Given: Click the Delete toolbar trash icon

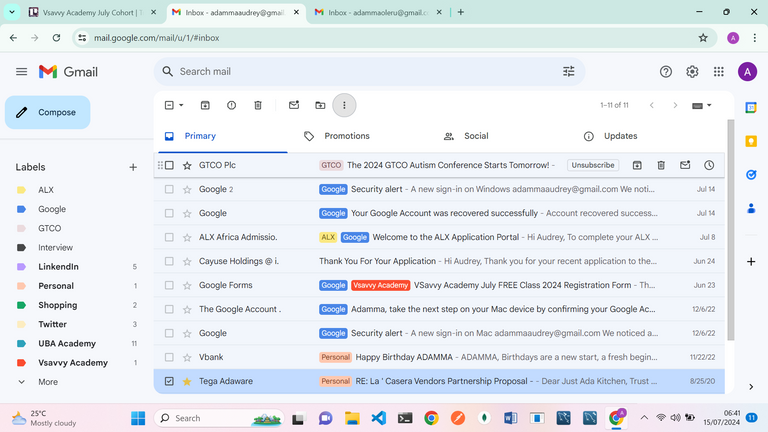Looking at the screenshot, I should point(258,105).
